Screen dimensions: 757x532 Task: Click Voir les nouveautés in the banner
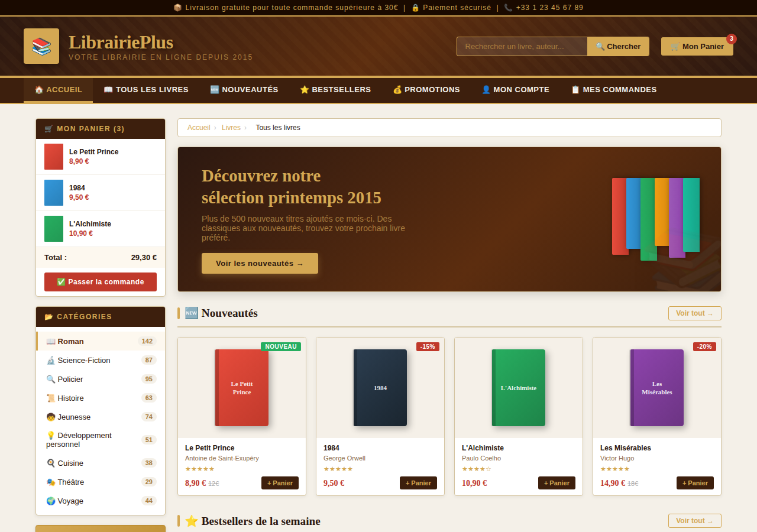pos(259,263)
